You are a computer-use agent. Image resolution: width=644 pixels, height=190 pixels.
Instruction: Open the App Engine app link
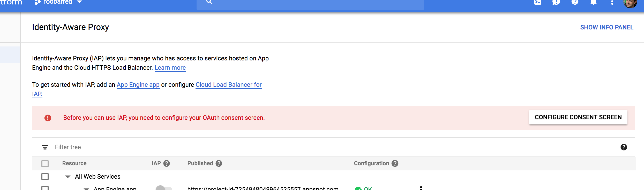(x=138, y=85)
